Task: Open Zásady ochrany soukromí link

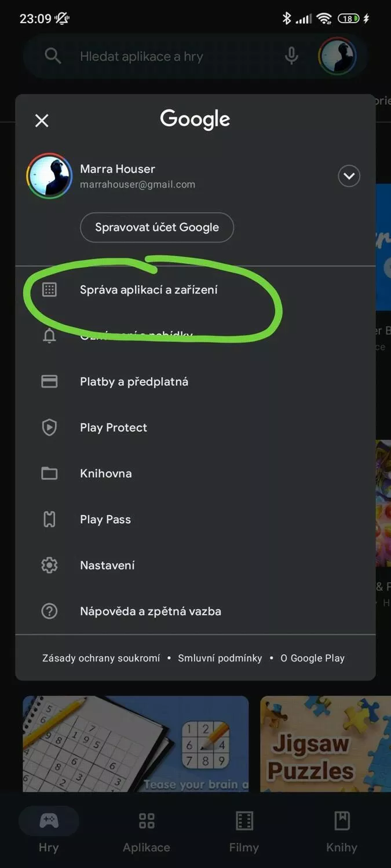Action: coord(101,658)
